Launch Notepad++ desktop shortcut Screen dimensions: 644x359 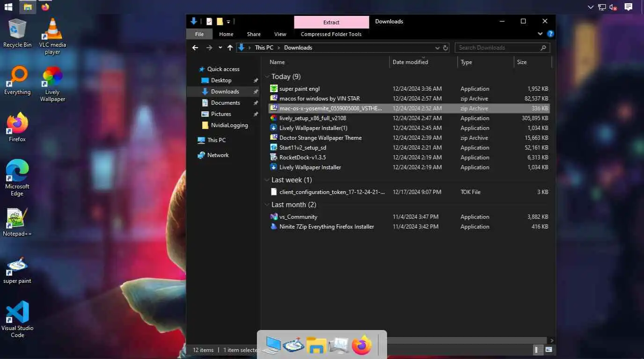tap(17, 222)
